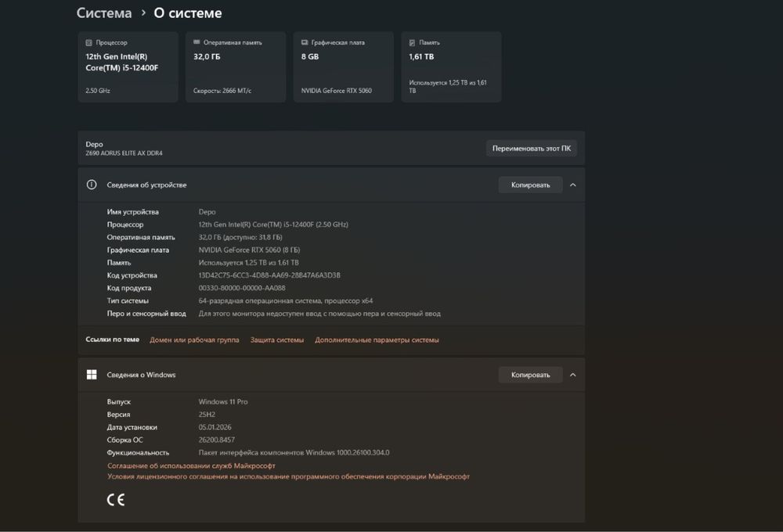Click the Тип системы label
Image resolution: width=783 pixels, height=532 pixels.
pos(128,301)
